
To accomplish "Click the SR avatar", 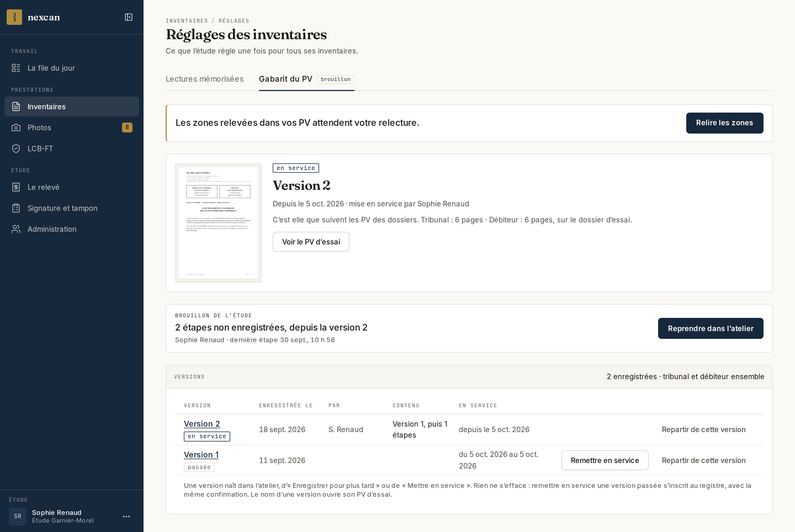I will 18,516.
